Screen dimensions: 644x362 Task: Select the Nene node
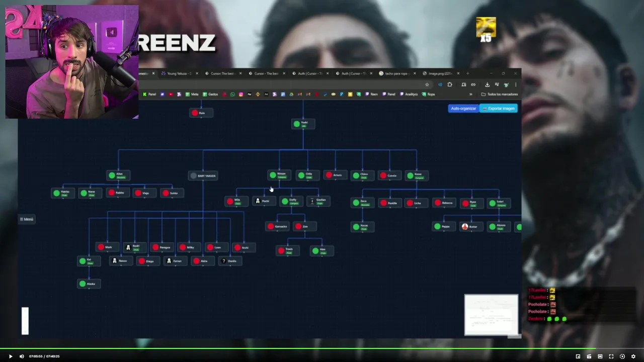tap(91, 193)
